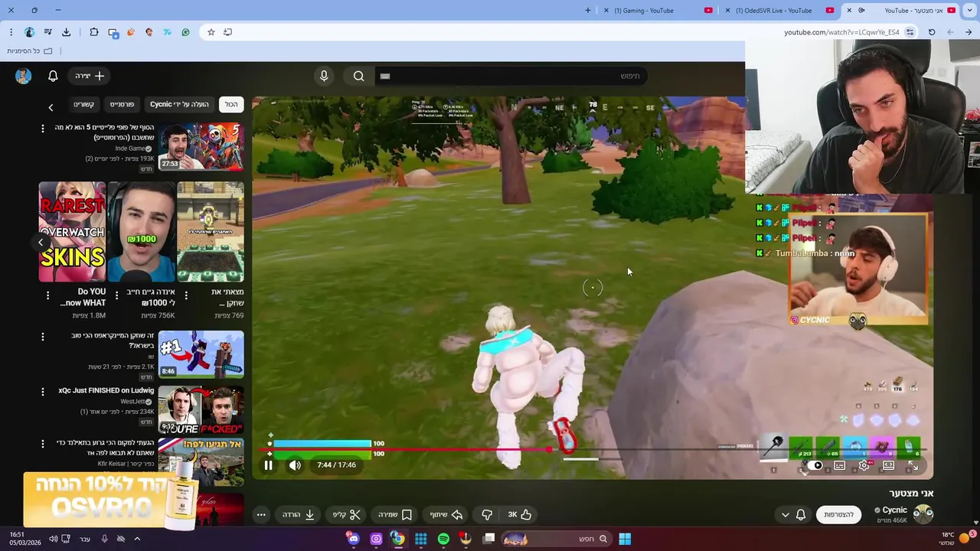Open a new browser tab with plus
The height and width of the screenshot is (551, 980).
coord(588,11)
